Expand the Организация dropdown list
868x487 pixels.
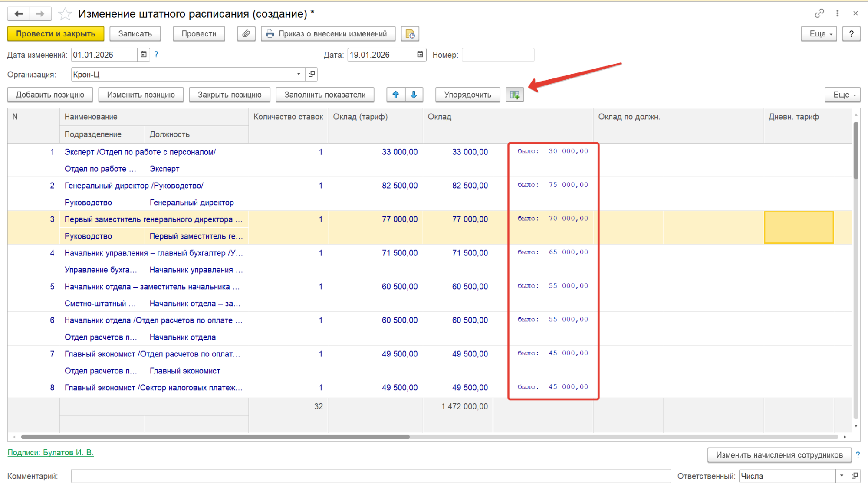coord(299,74)
